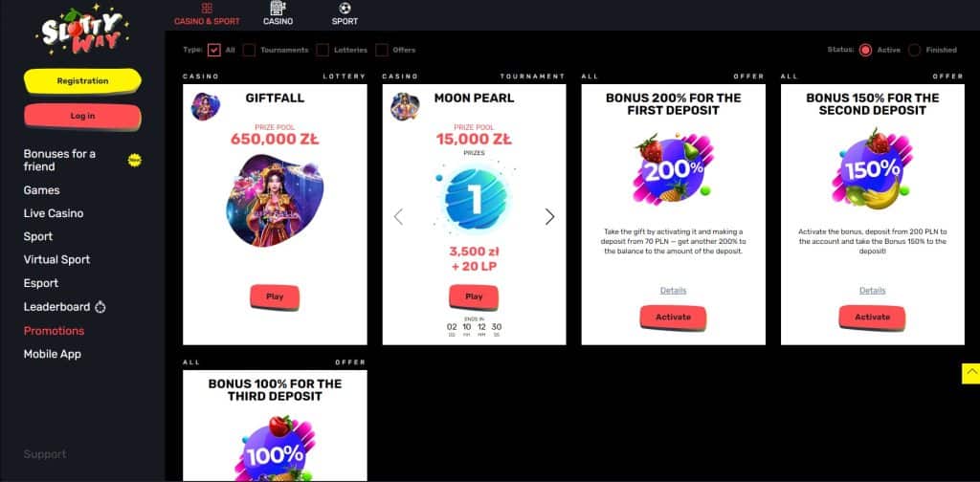Click the SlottyWay logo
The height and width of the screenshot is (482, 980).
[x=82, y=32]
